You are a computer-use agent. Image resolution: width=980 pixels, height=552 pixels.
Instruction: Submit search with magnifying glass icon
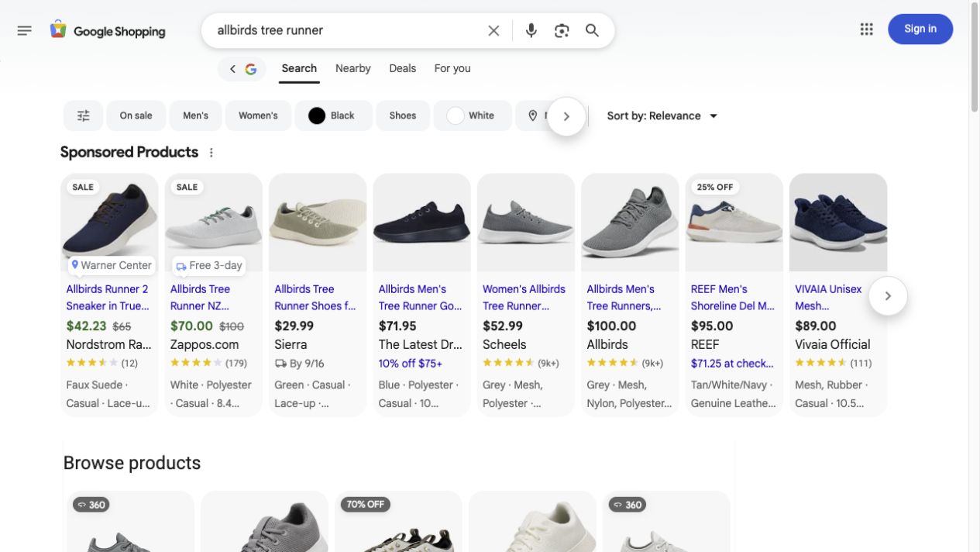coord(592,30)
